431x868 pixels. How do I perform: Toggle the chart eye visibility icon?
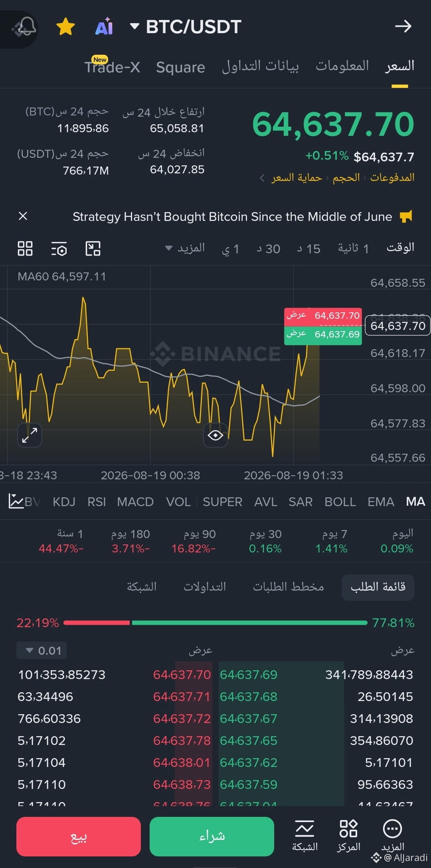215,435
